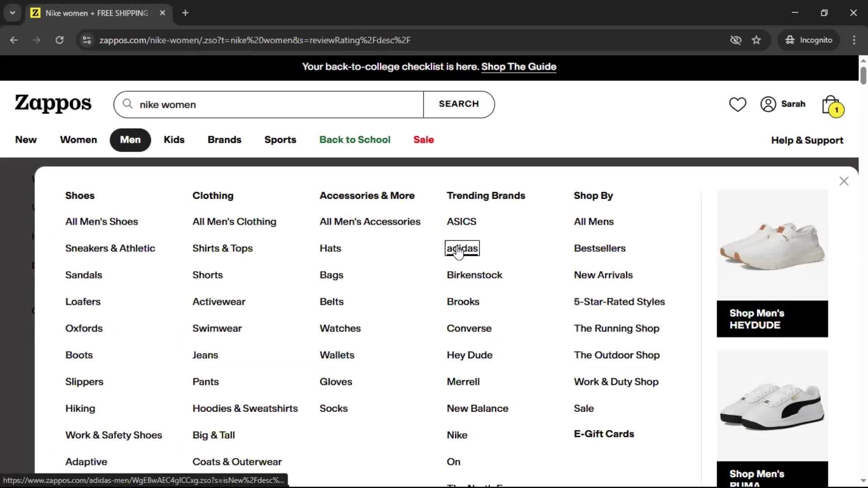Click the tracking protection eye icon
This screenshot has width=868, height=488.
(736, 40)
